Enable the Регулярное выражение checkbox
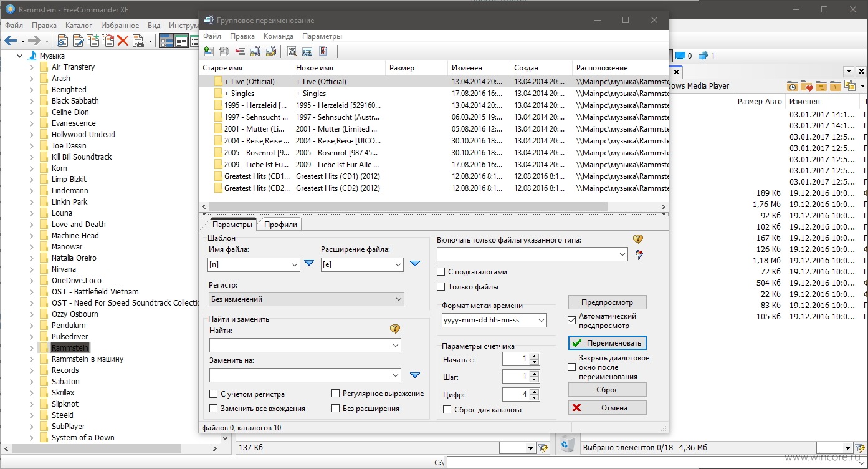 point(336,394)
